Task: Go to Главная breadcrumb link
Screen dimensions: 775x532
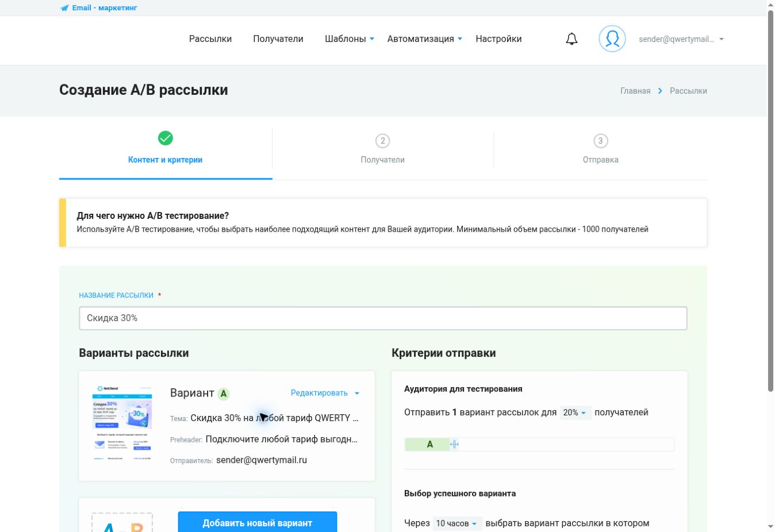Action: tap(635, 91)
